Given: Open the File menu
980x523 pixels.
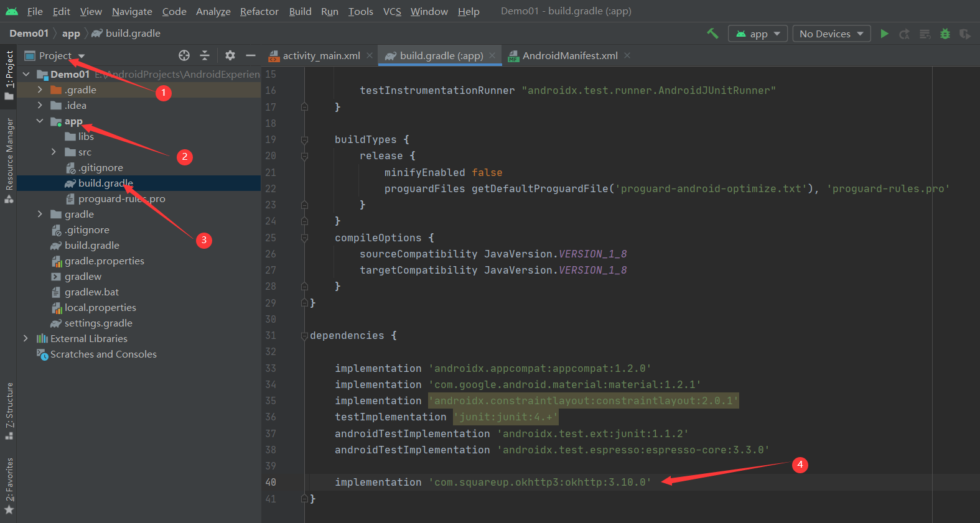Looking at the screenshot, I should [35, 11].
